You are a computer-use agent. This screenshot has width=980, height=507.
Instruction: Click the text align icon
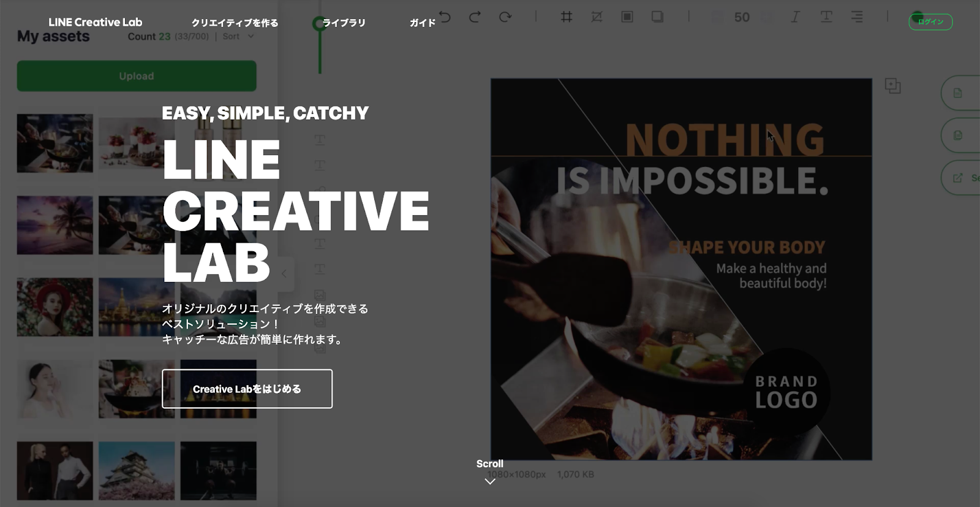point(857,17)
